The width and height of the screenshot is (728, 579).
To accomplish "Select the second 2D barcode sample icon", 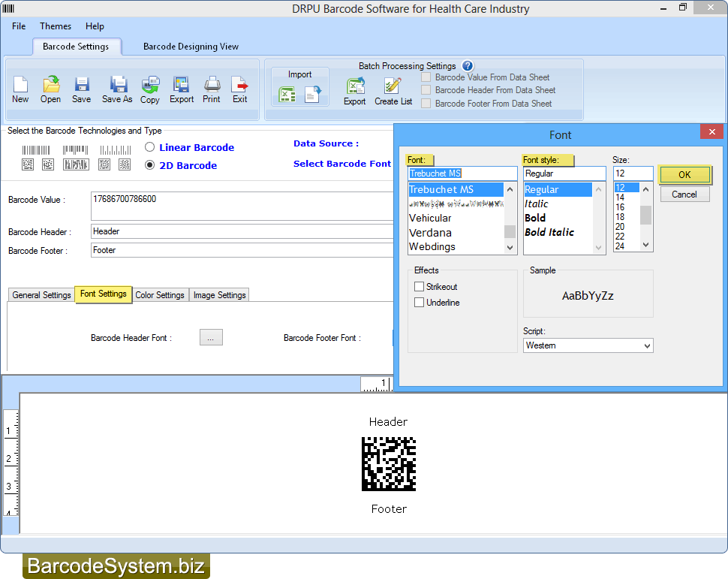I will coord(48,164).
